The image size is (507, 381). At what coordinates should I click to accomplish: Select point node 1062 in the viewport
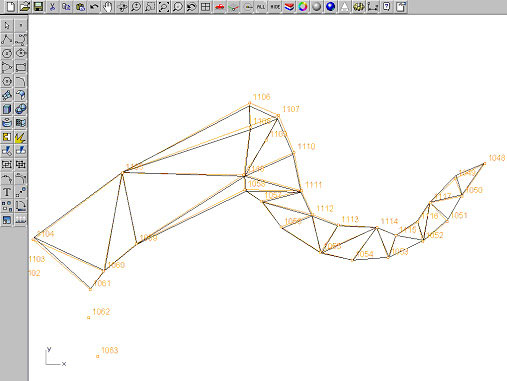pyautogui.click(x=89, y=318)
